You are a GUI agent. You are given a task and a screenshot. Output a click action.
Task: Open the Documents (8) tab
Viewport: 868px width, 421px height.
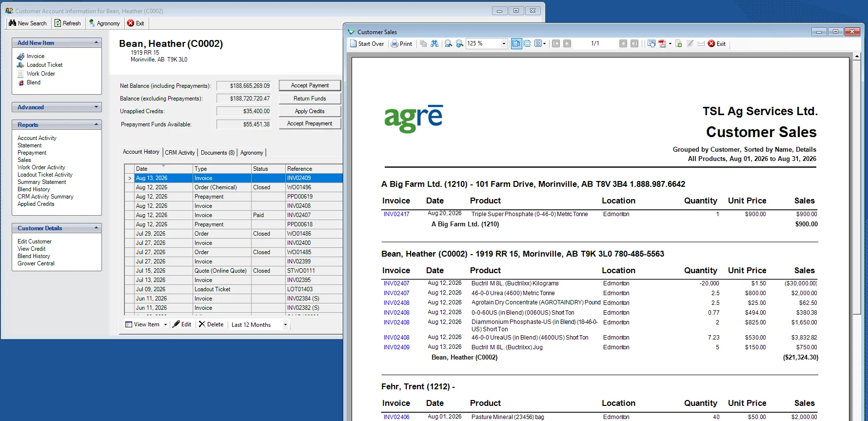217,153
